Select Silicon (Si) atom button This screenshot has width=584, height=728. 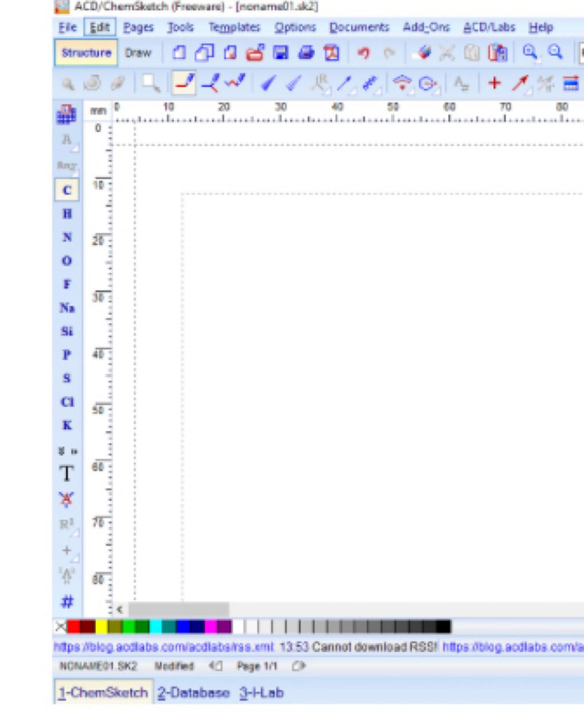(x=67, y=331)
